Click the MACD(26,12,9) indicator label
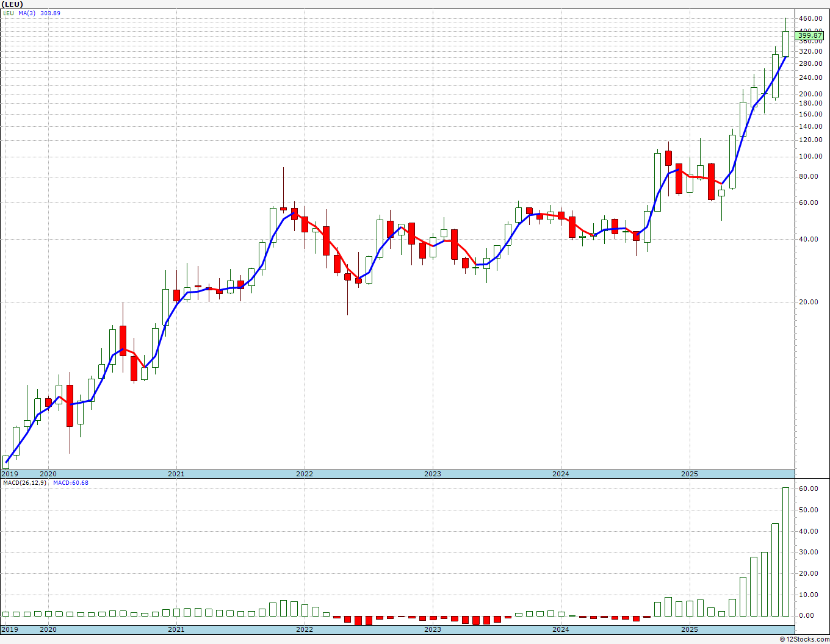 [24, 483]
